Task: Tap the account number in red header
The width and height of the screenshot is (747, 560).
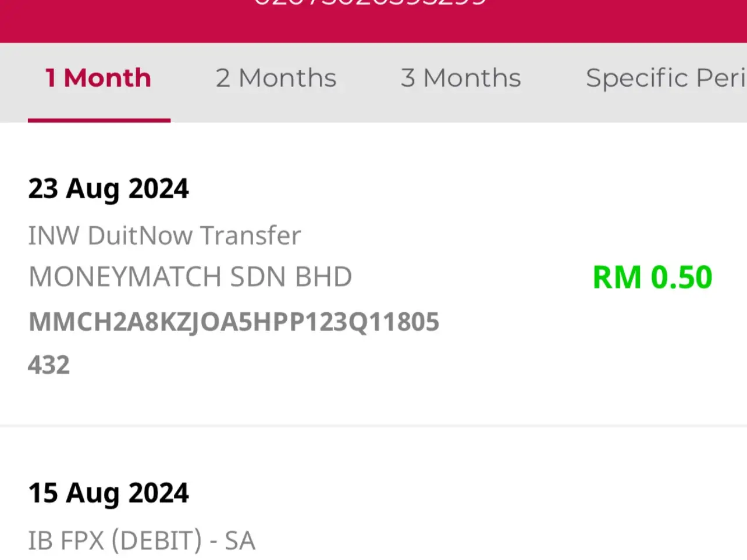Action: [370, 3]
